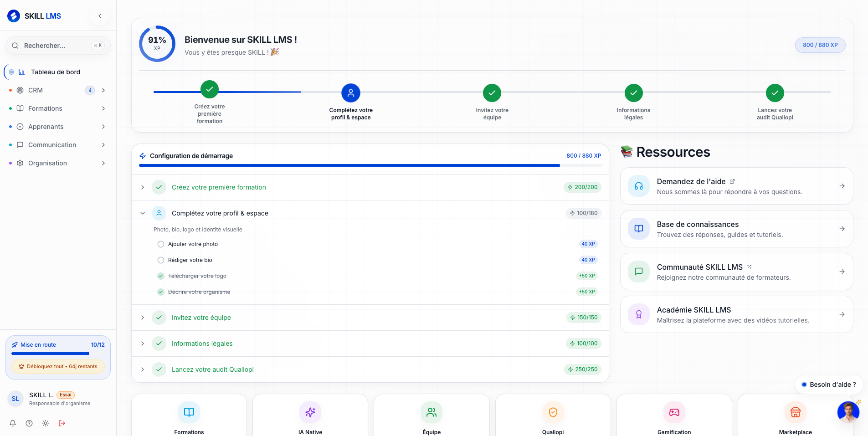Open the Gamification gamepad icon
Image resolution: width=868 pixels, height=436 pixels.
pyautogui.click(x=674, y=412)
